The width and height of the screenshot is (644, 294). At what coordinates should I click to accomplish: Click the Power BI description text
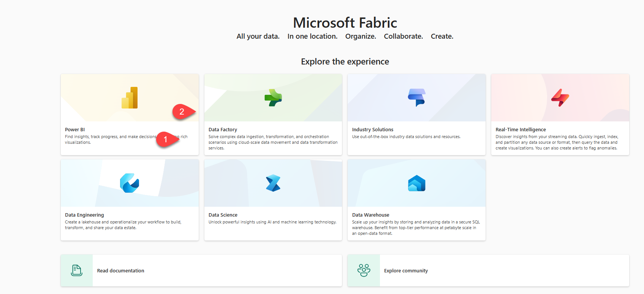tap(126, 140)
